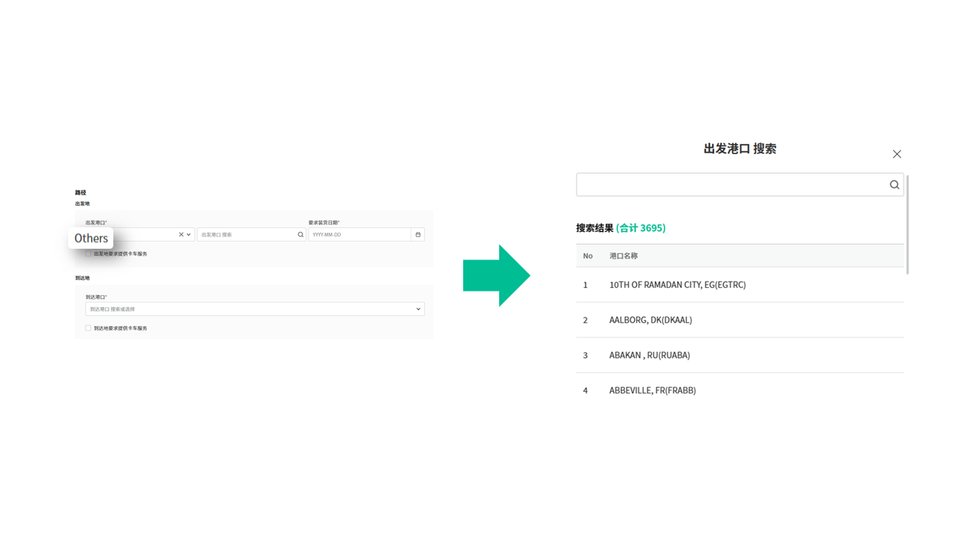Click the clear X inside the 出发港口 selector
The width and height of the screenshot is (980, 551).
tap(181, 234)
